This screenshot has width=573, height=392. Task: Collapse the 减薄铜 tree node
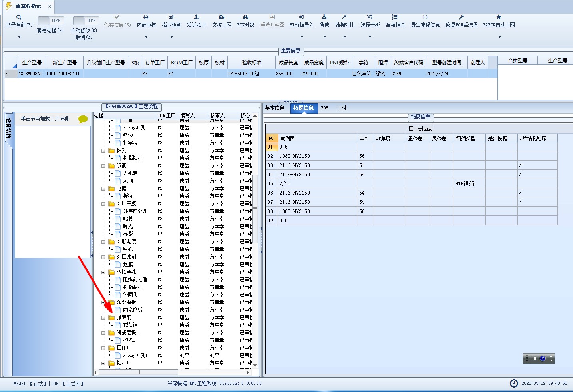click(103, 318)
